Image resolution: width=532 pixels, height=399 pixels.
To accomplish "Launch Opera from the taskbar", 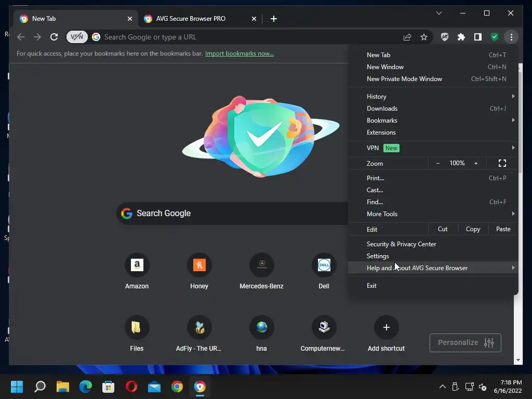I will (x=131, y=387).
